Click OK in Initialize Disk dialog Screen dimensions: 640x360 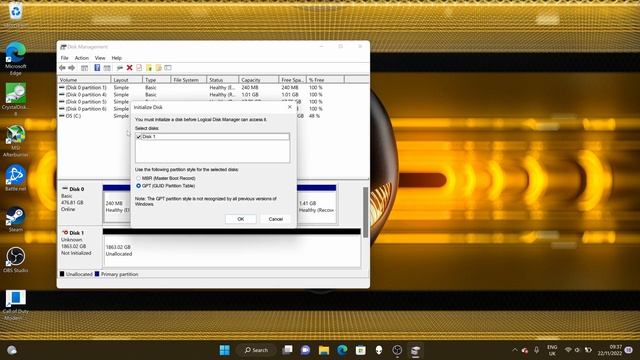click(241, 219)
